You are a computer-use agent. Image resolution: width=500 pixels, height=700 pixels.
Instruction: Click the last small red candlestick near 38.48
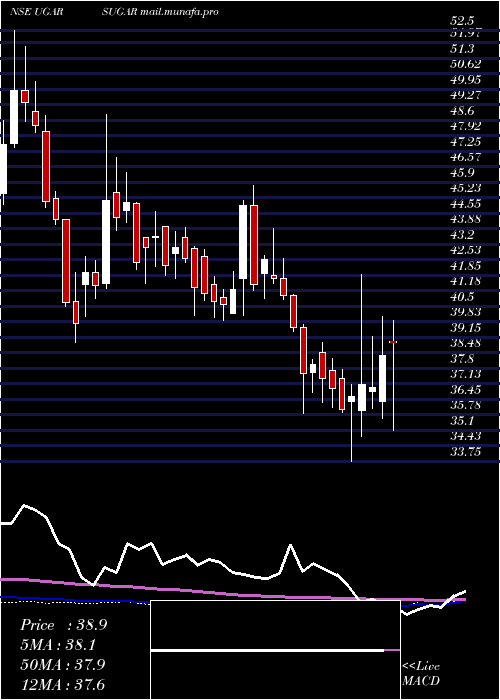coord(393,342)
